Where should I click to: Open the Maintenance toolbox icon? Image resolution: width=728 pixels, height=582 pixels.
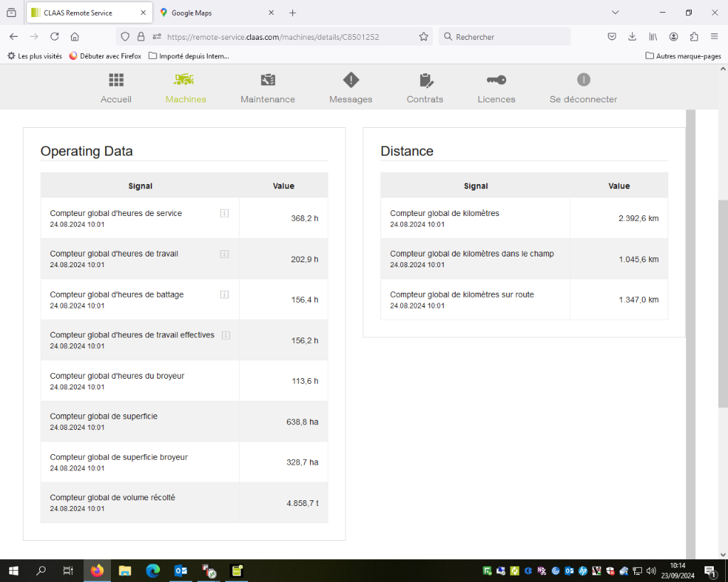click(x=268, y=80)
